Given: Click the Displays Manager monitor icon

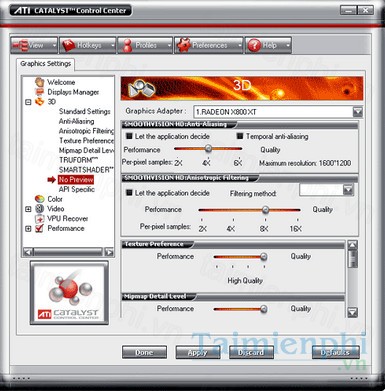Looking at the screenshot, I should [40, 92].
